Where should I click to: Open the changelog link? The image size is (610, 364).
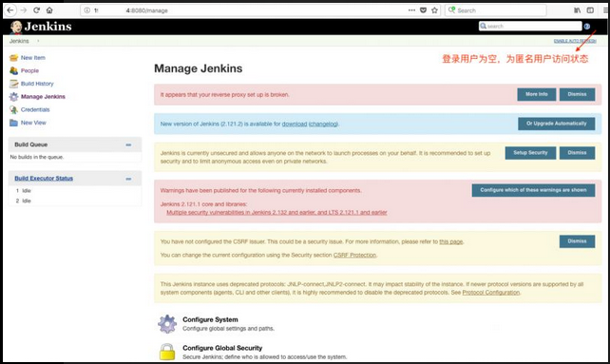pos(323,124)
